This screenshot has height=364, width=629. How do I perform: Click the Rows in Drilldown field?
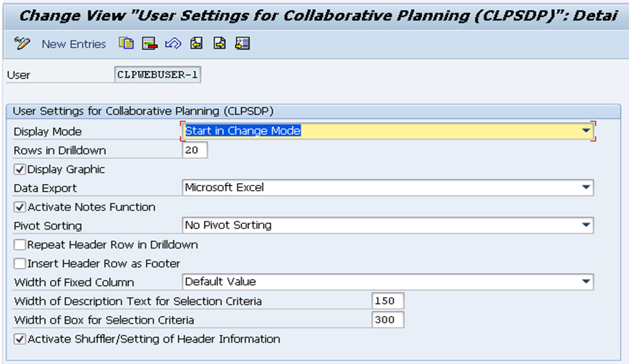click(x=195, y=150)
